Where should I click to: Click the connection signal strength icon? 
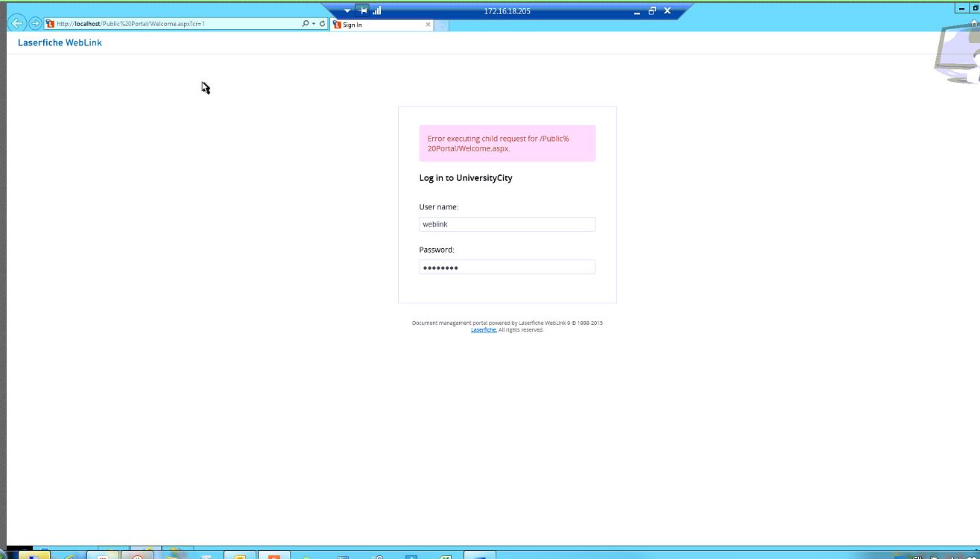click(x=377, y=10)
